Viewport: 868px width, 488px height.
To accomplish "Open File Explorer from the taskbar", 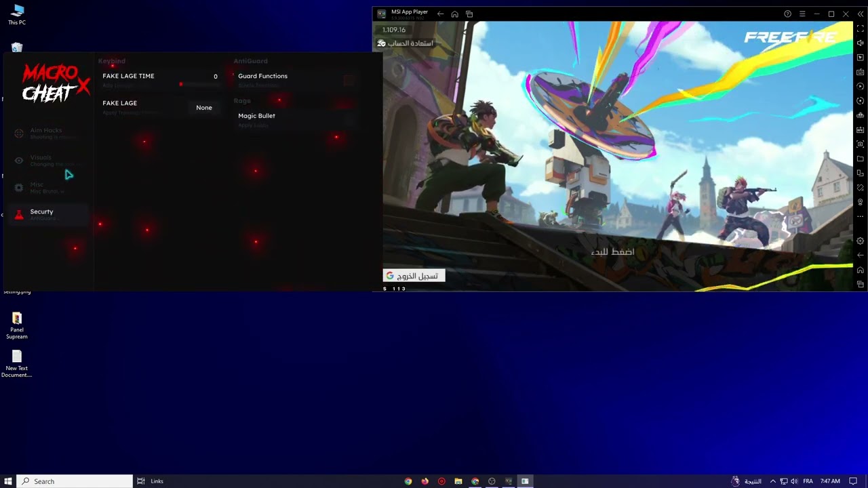I will click(x=458, y=481).
